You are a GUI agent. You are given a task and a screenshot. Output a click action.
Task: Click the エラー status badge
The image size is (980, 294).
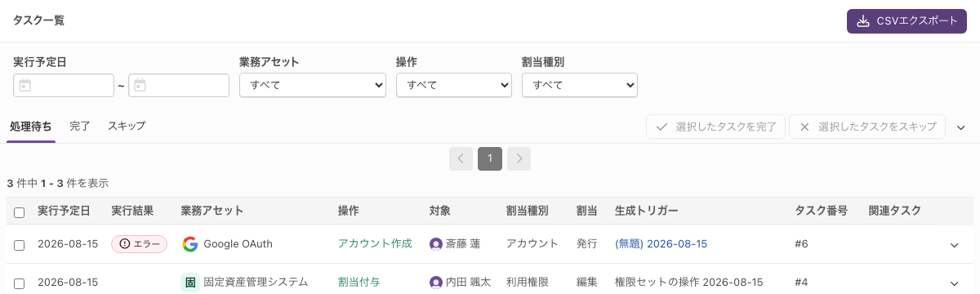click(139, 244)
